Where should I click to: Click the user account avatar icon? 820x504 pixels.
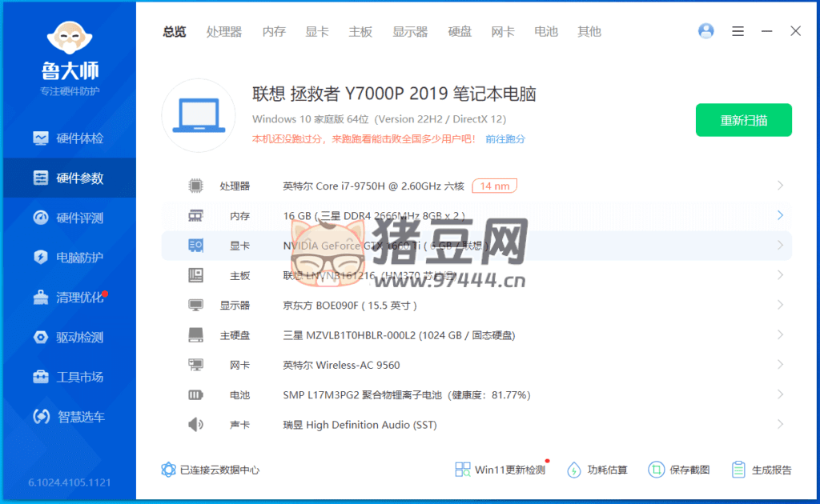click(x=705, y=31)
